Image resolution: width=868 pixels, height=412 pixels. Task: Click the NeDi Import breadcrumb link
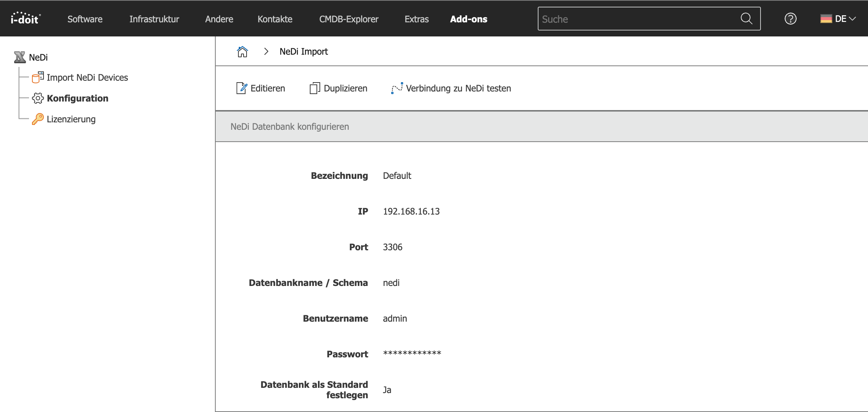coord(303,52)
